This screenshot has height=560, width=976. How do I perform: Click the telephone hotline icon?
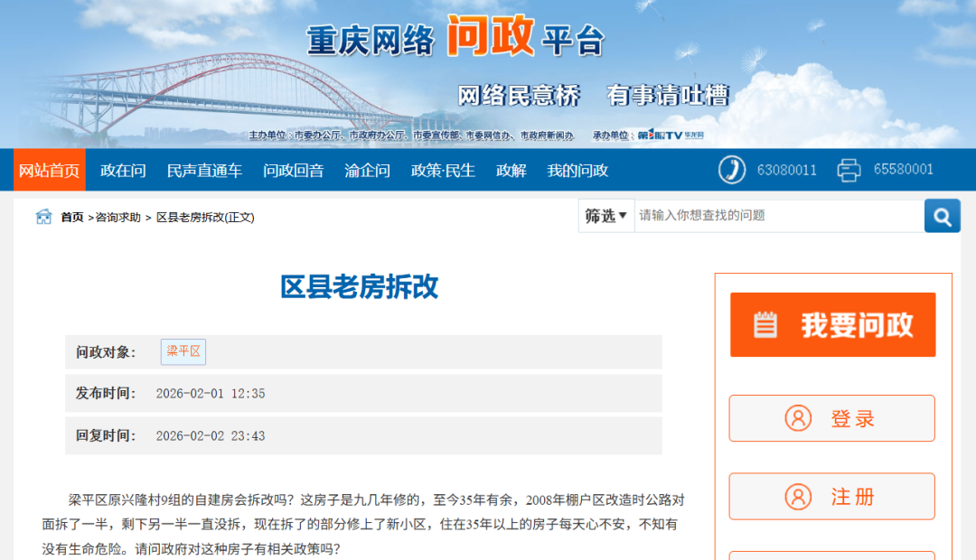point(731,170)
